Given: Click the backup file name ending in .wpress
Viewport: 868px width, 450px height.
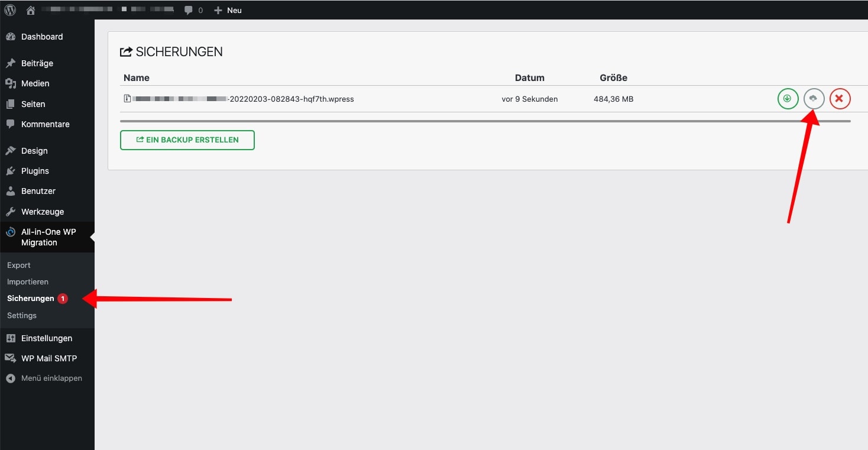Looking at the screenshot, I should click(x=242, y=99).
